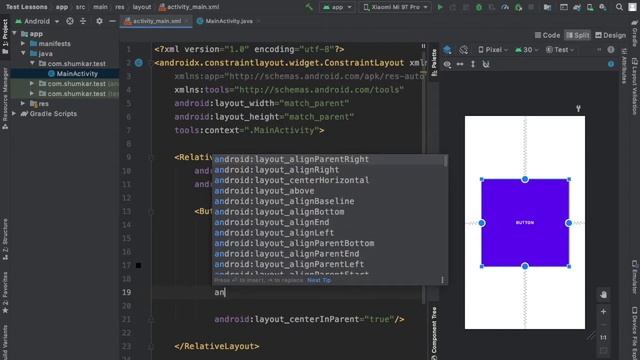Select the design surface layers icon

[447, 50]
